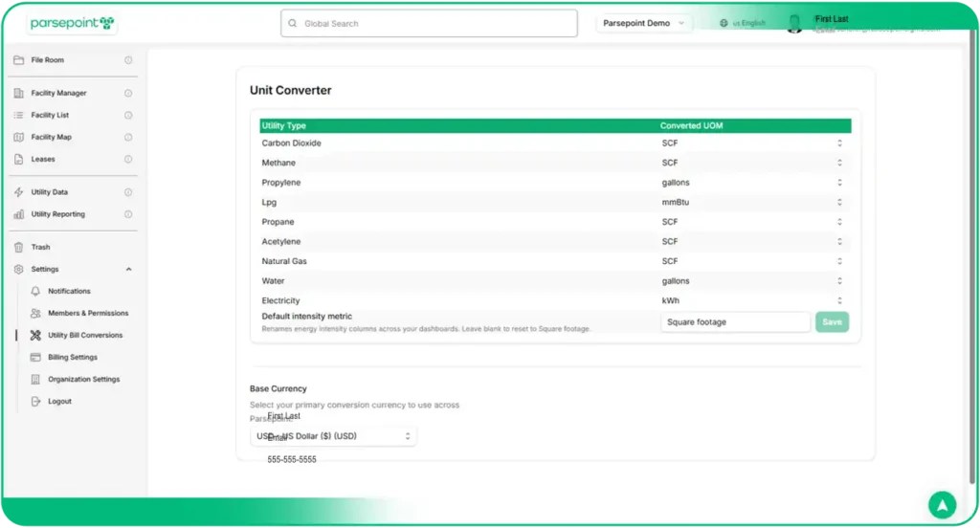The height and width of the screenshot is (528, 980).
Task: Collapse the Settings menu section
Action: click(x=128, y=270)
